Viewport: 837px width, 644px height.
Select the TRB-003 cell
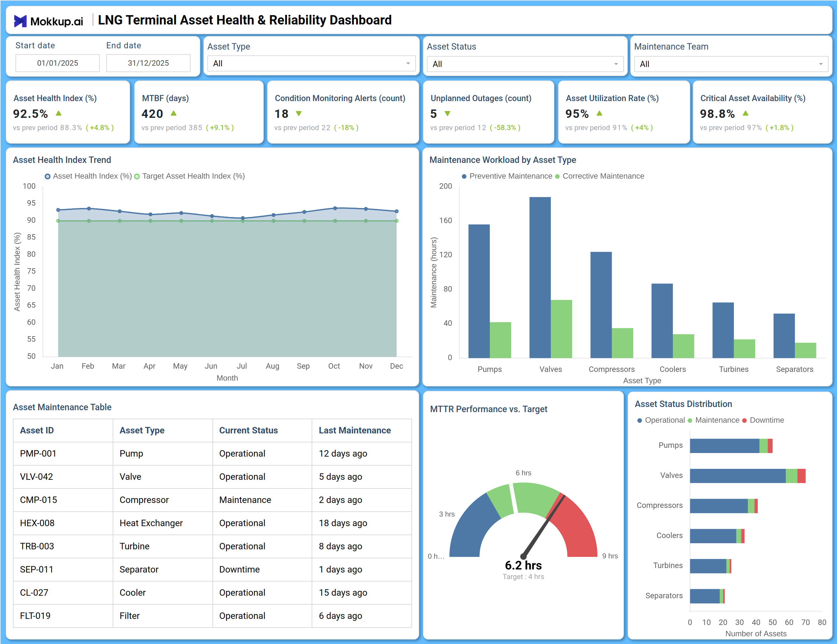point(63,546)
